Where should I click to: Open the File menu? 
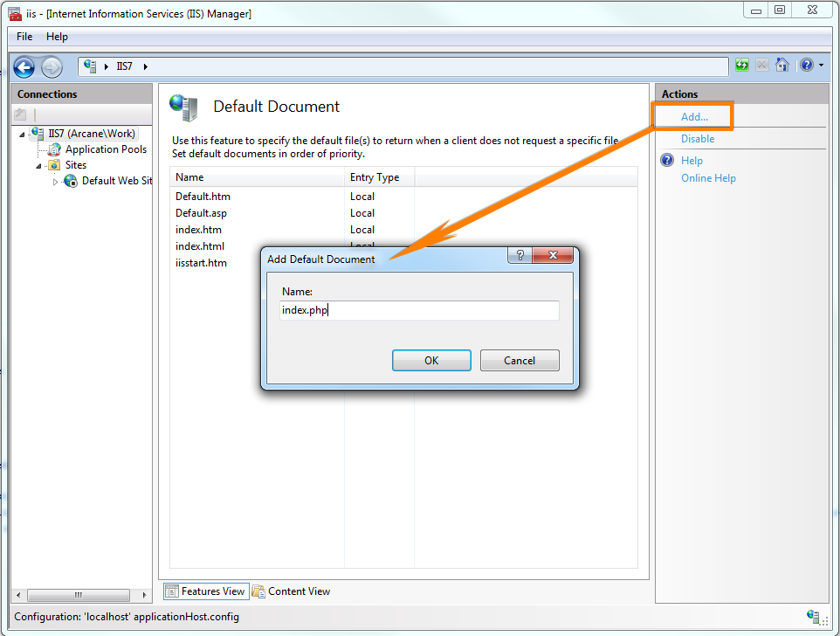coord(24,37)
